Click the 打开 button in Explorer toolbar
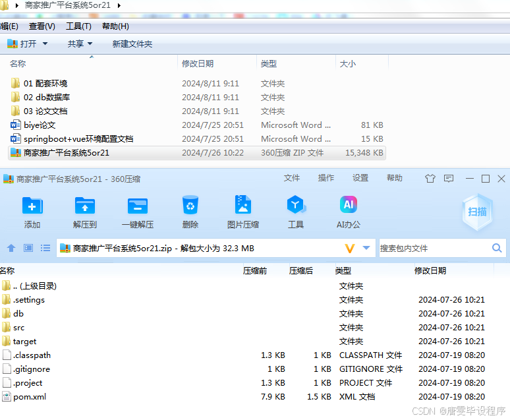510x420 pixels. 22,44
